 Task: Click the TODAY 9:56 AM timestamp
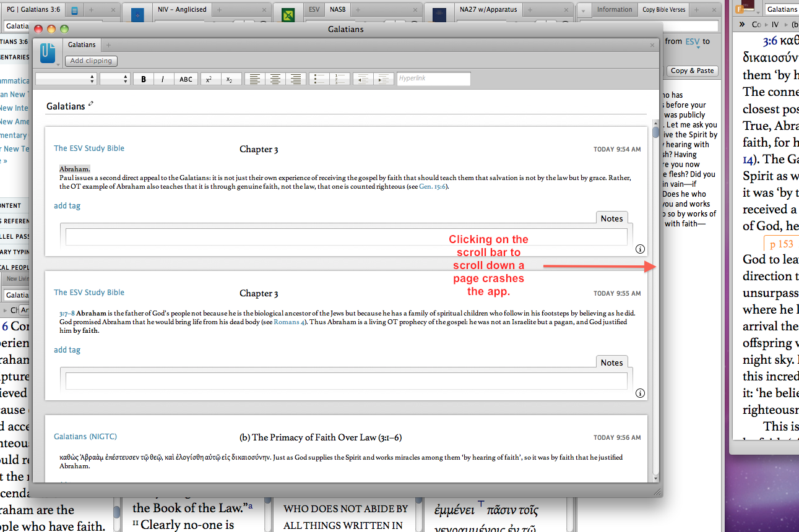[617, 438]
